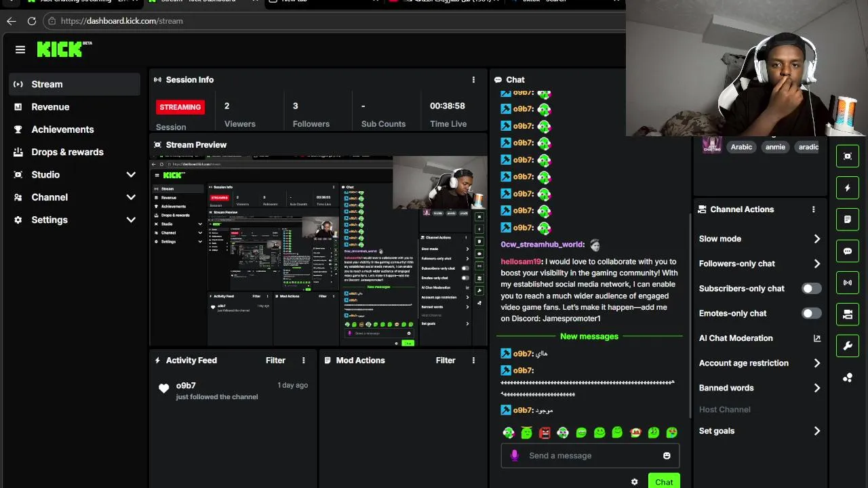
Task: Click the browser back arrow
Action: point(12,21)
